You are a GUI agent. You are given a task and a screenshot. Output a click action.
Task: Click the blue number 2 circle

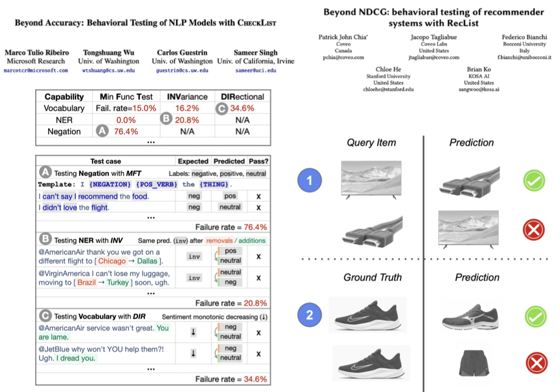pyautogui.click(x=310, y=315)
